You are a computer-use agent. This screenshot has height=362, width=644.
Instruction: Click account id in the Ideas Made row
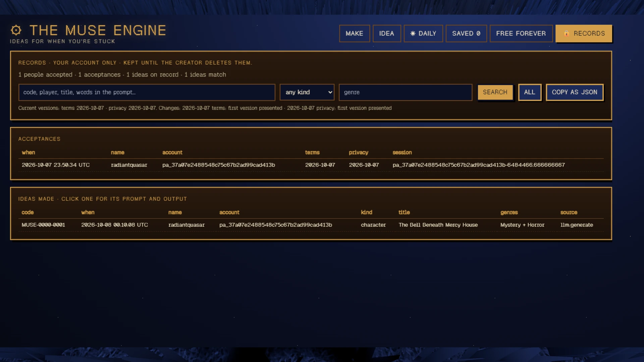click(276, 225)
